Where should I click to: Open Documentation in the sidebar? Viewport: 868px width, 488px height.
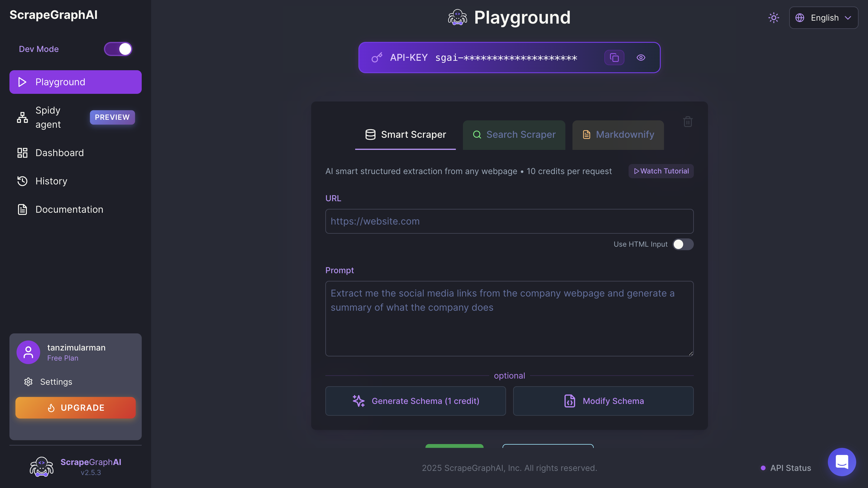pyautogui.click(x=76, y=209)
